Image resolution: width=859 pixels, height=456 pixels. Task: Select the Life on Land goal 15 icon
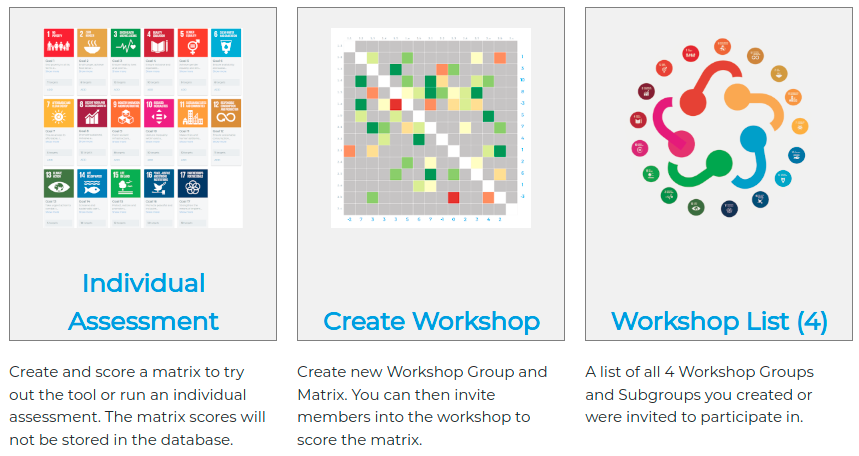click(126, 184)
